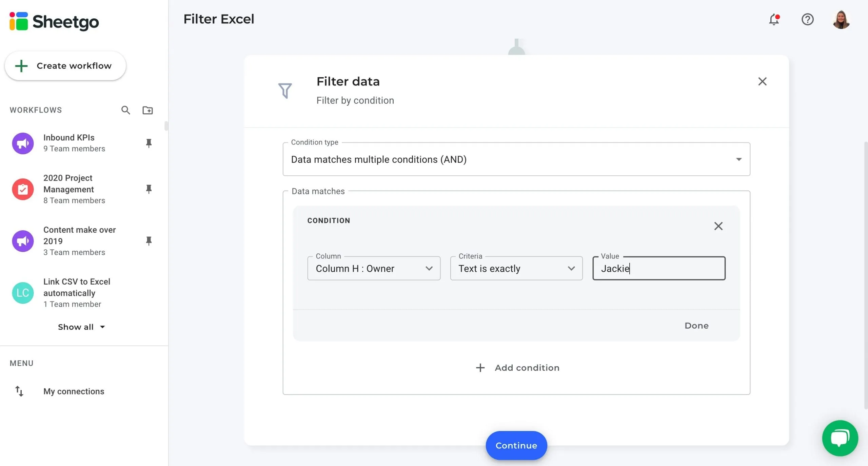Expand the Show all workflows list

point(81,327)
